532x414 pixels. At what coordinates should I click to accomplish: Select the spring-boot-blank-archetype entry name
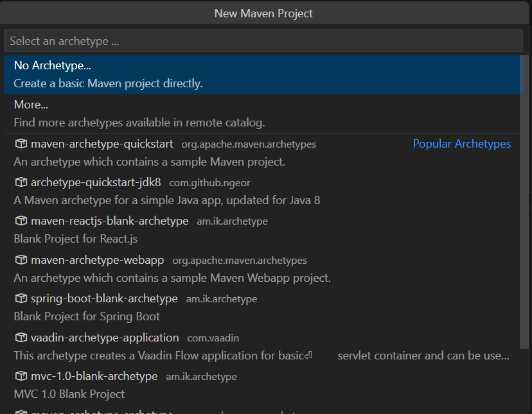[104, 298]
